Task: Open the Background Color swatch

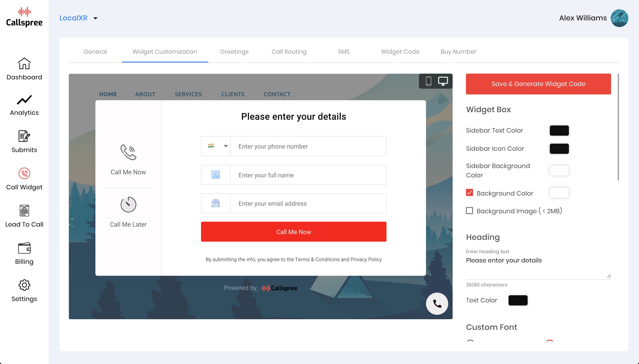Action: point(559,192)
